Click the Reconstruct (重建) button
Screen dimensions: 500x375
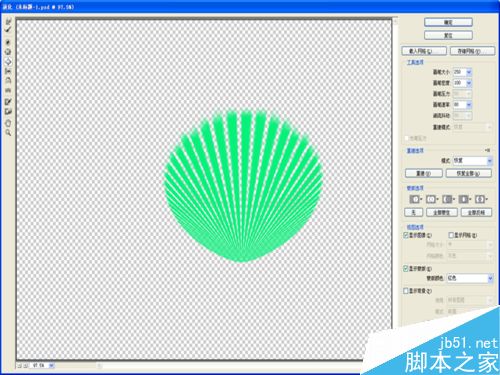(424, 173)
